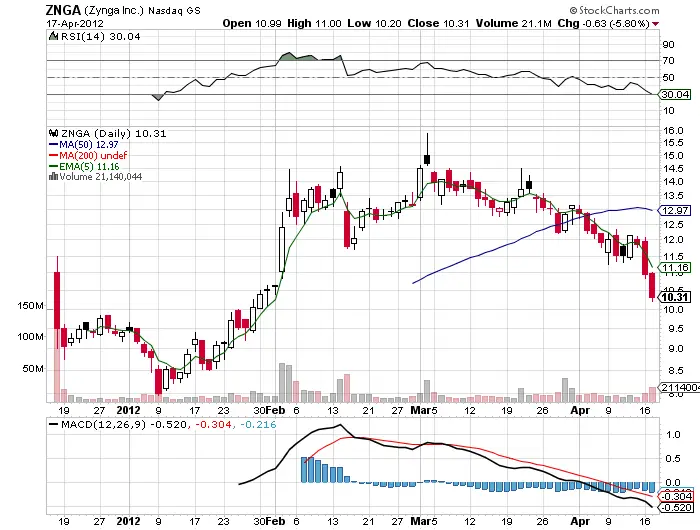The image size is (700, 530).
Task: Click the 'Mar' label on price chart axis
Action: (421, 410)
